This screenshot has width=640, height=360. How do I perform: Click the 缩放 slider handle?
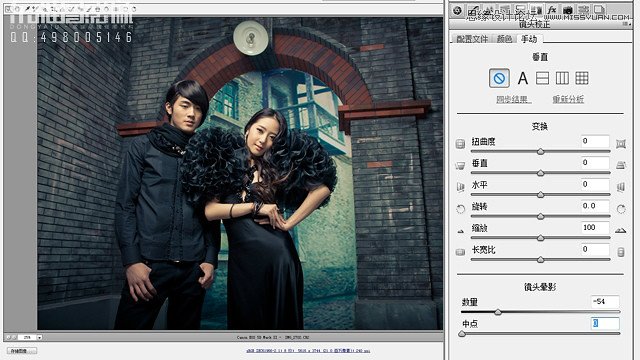pyautogui.click(x=540, y=238)
